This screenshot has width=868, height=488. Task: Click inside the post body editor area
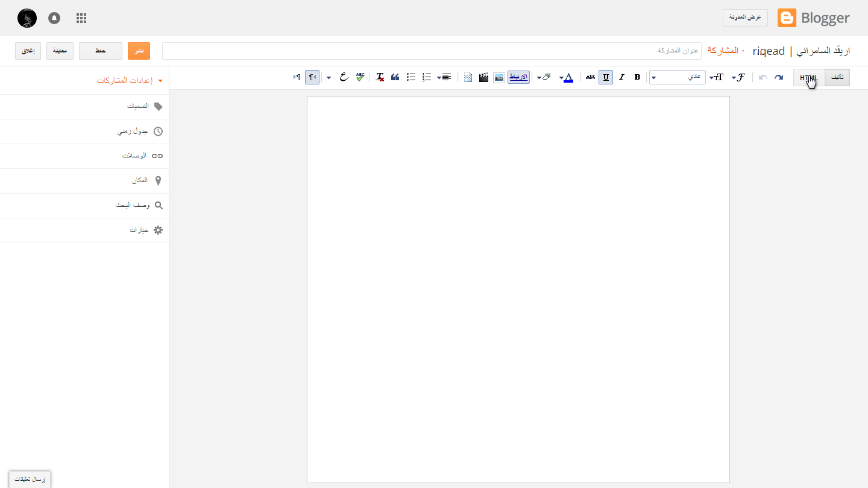coord(518,290)
